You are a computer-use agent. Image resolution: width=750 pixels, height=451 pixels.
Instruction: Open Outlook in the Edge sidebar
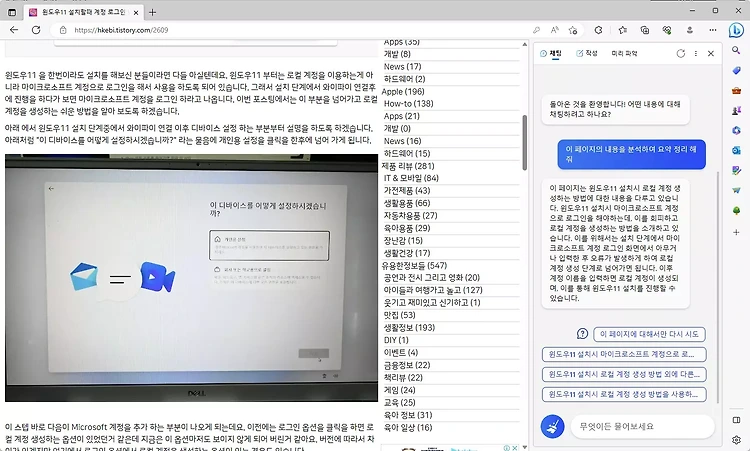(736, 150)
